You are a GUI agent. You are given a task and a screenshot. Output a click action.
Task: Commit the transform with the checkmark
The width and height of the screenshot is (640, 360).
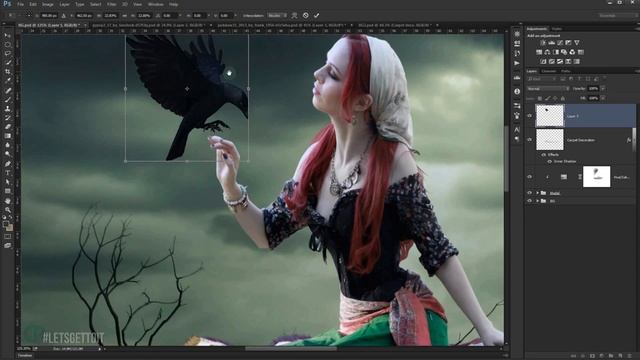click(316, 16)
